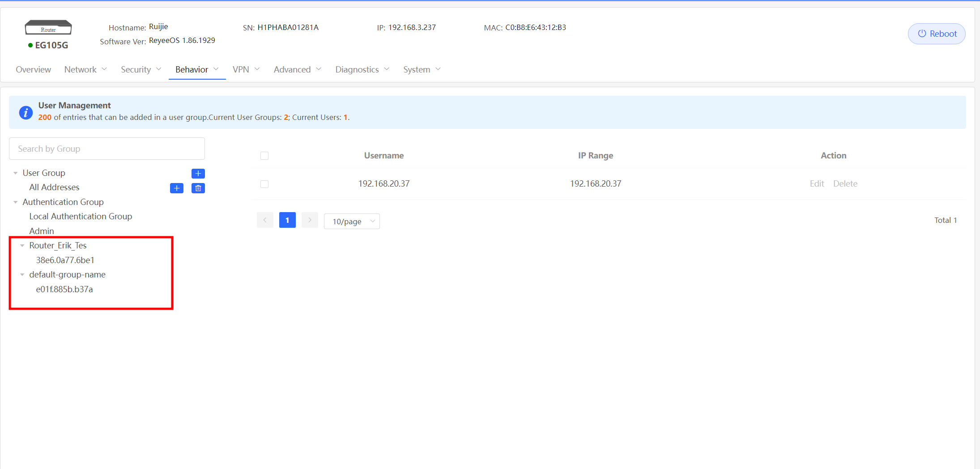Select the 38e6.0a77.6be1 tree entry

click(65, 260)
